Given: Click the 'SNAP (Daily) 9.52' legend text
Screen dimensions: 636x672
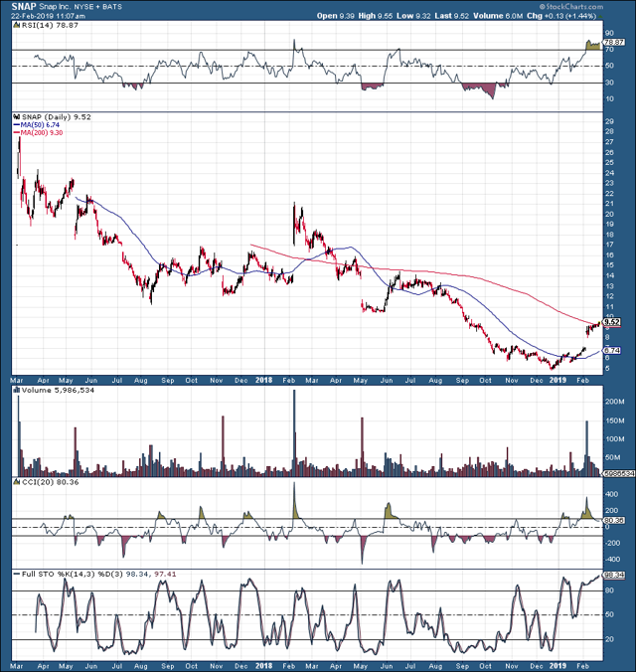Looking at the screenshot, I should pyautogui.click(x=56, y=117).
